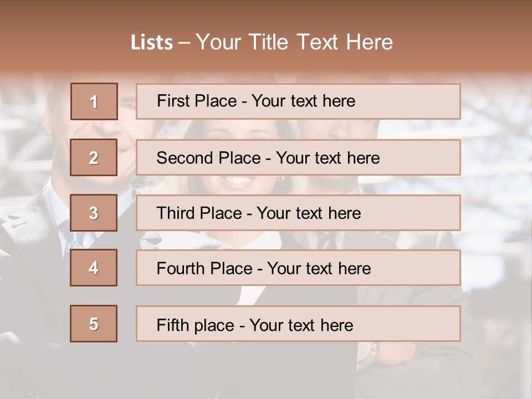This screenshot has width=532, height=399.
Task: Click the bold word Lists in title
Action: tap(152, 42)
